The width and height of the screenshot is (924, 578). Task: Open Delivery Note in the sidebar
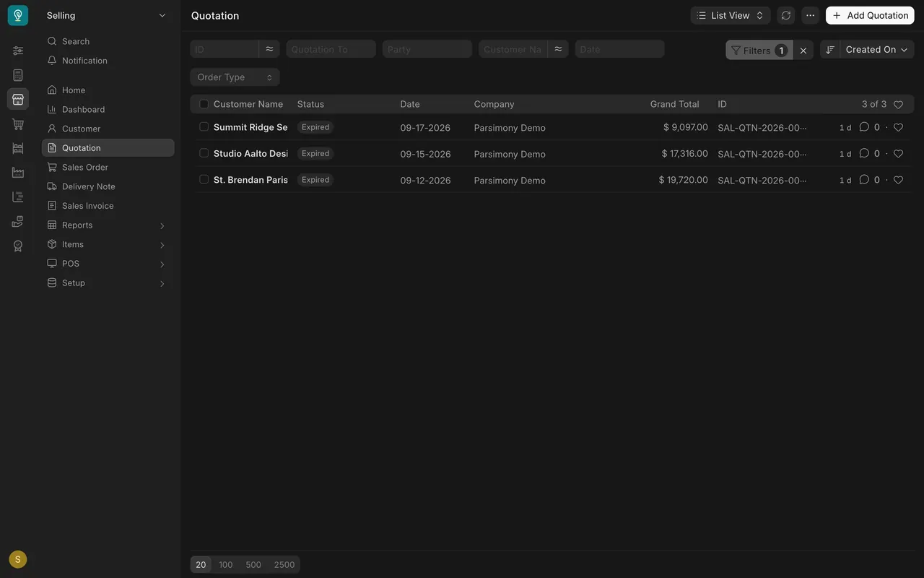click(108, 186)
